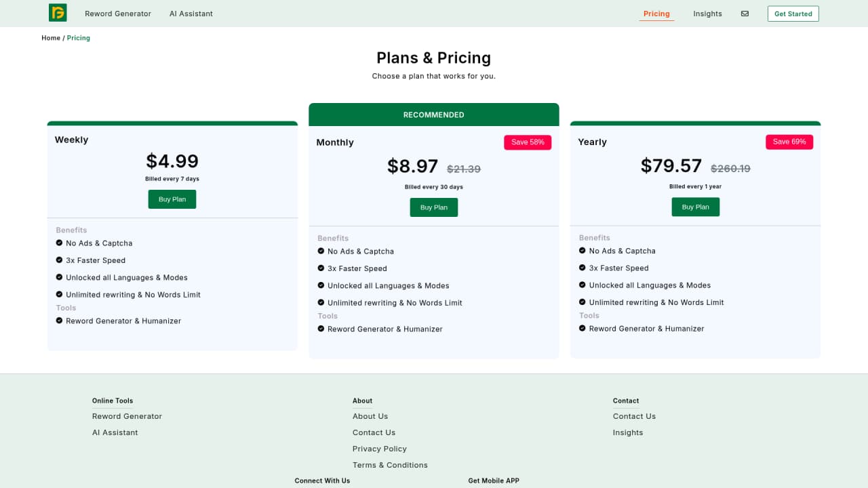The image size is (868, 488).
Task: Open Contact Us under About column
Action: pos(374,432)
